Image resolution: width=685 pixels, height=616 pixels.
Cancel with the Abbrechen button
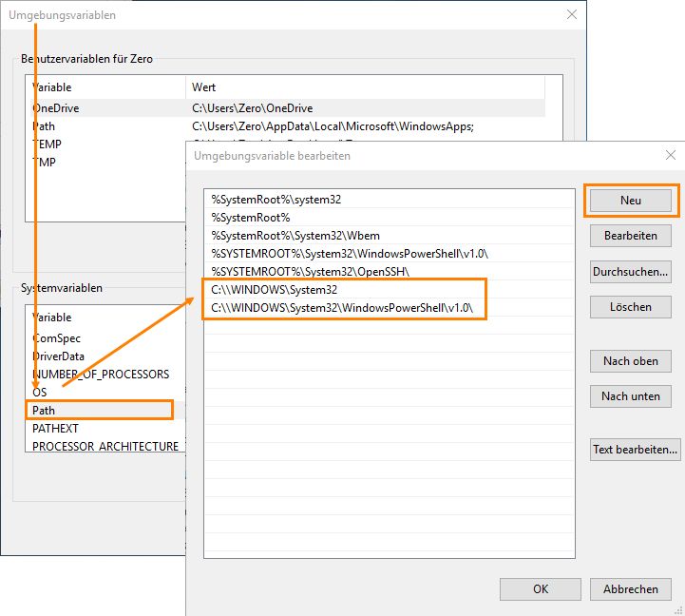point(631,589)
